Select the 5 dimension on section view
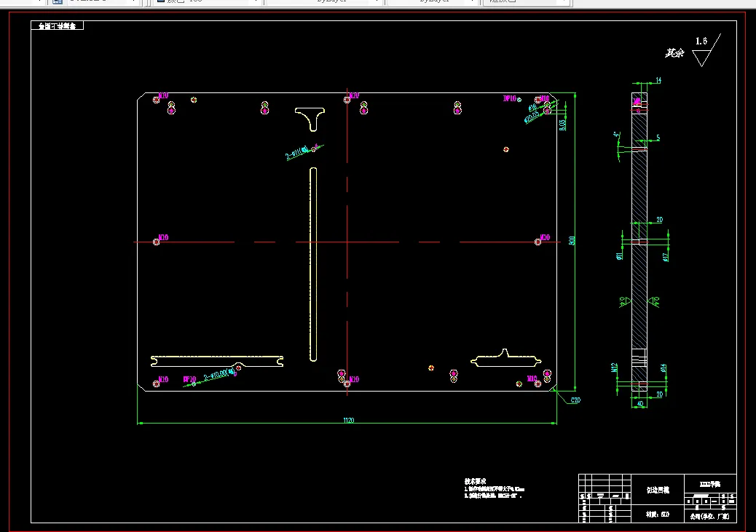 tap(658, 138)
